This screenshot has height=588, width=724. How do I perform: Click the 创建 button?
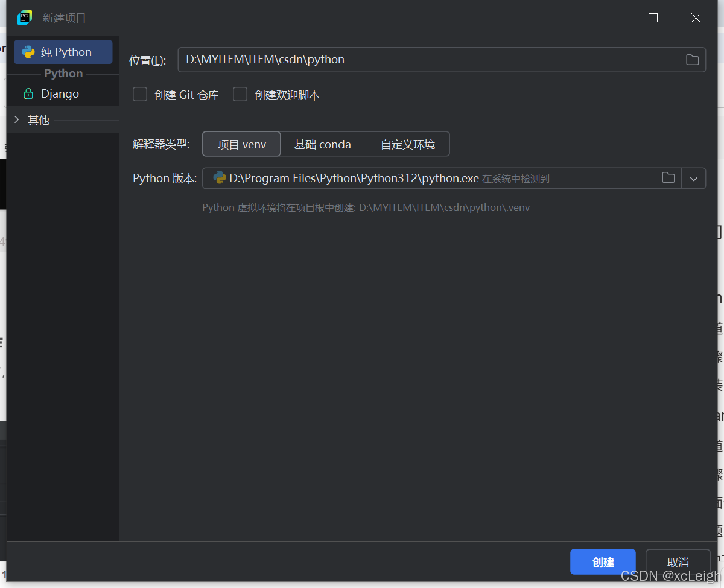pyautogui.click(x=603, y=562)
